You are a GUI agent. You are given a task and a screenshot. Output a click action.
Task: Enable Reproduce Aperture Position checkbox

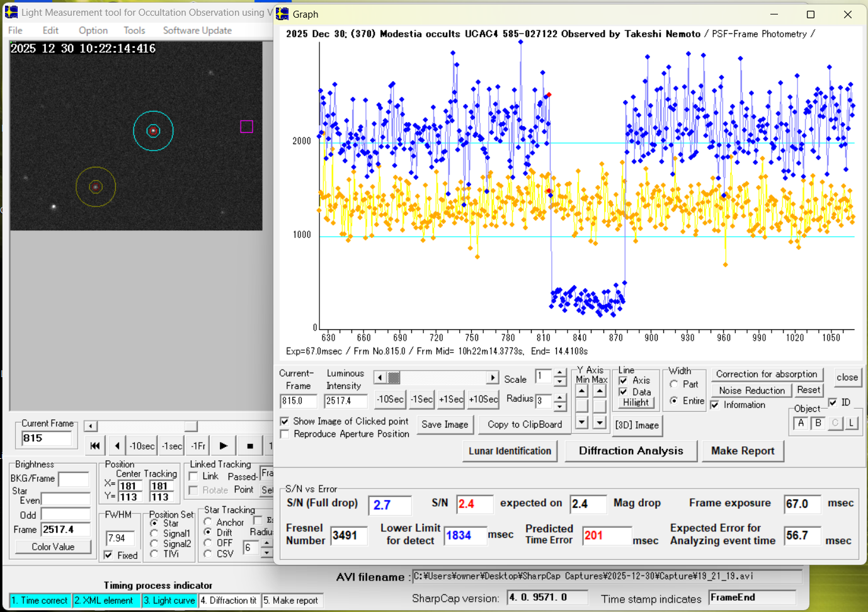coord(285,434)
